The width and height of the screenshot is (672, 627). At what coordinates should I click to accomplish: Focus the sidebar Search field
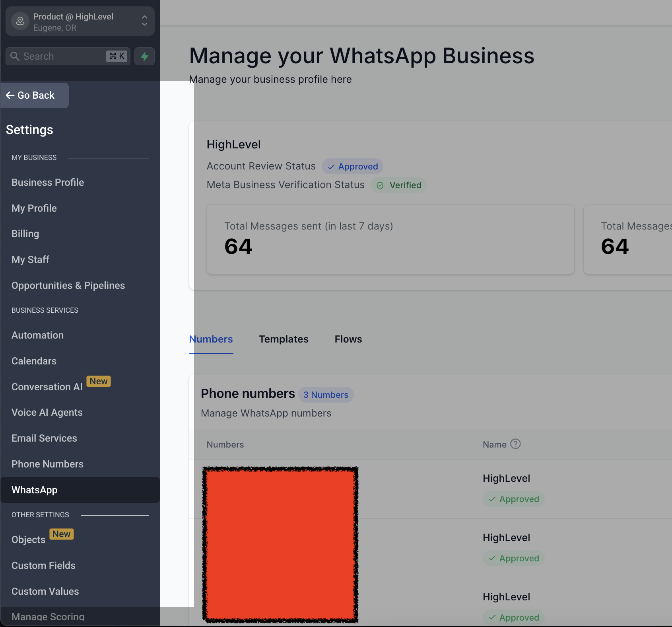[68, 56]
